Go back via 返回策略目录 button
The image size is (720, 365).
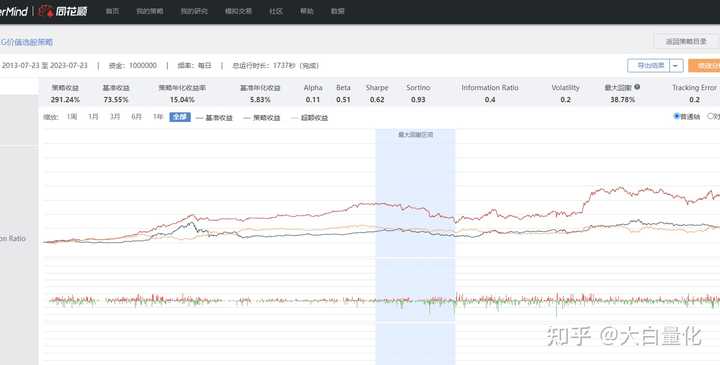pos(686,41)
